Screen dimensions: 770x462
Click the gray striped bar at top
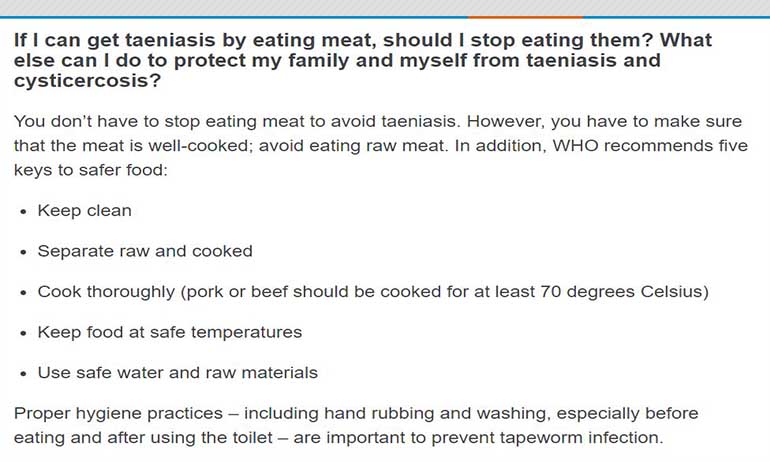[x=385, y=7]
